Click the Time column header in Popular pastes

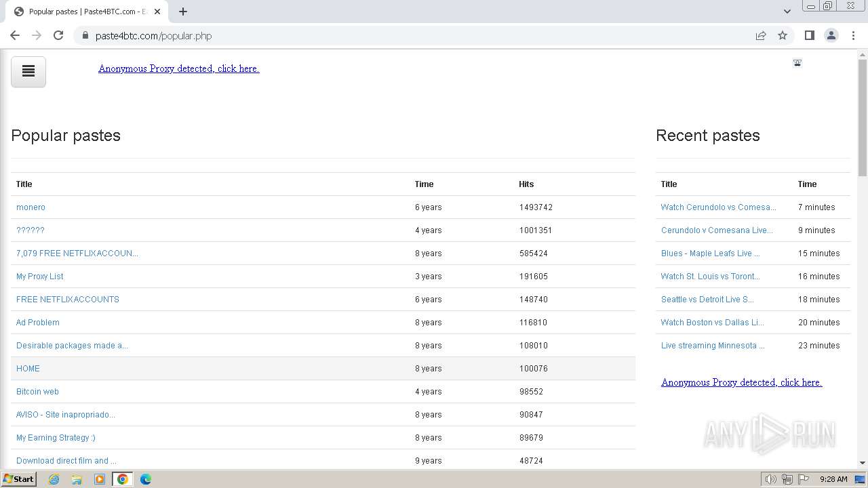click(424, 184)
